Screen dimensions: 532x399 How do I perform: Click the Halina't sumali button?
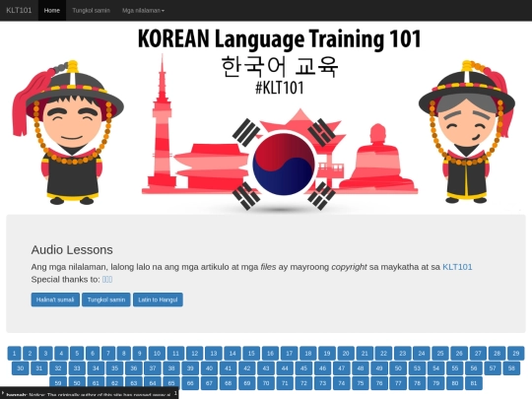pyautogui.click(x=55, y=299)
